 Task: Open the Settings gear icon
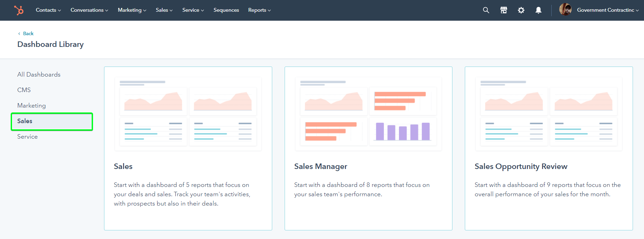[521, 10]
